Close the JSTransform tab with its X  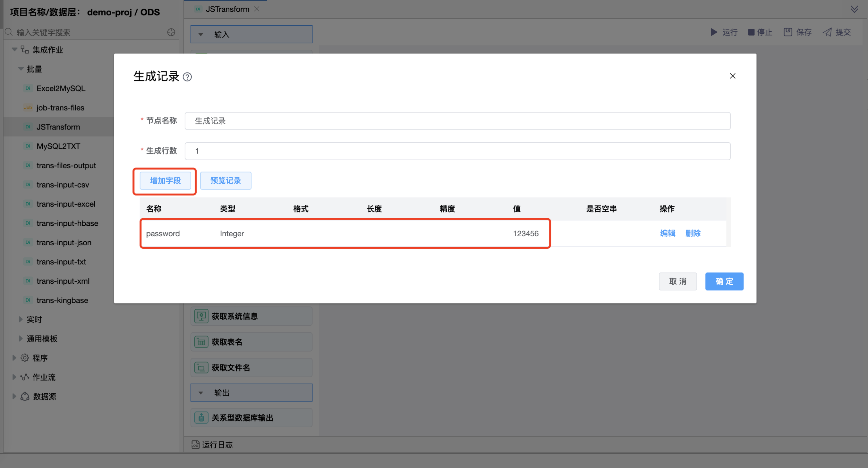(x=257, y=9)
